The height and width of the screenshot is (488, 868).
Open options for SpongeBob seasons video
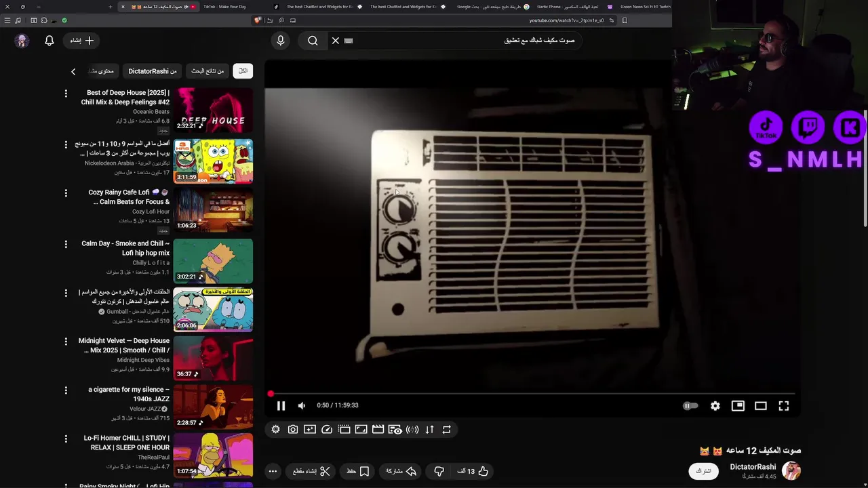[66, 144]
